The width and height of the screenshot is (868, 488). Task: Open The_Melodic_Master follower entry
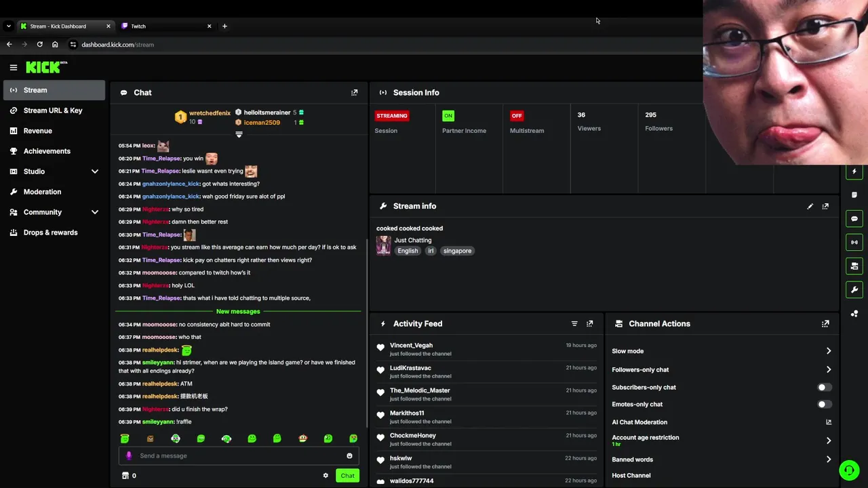[x=486, y=394]
